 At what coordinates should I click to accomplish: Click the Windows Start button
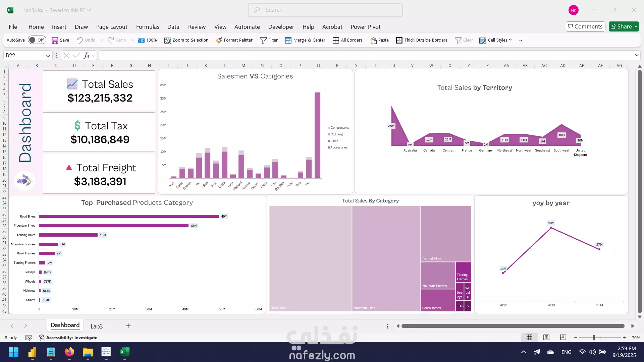pos(13,352)
